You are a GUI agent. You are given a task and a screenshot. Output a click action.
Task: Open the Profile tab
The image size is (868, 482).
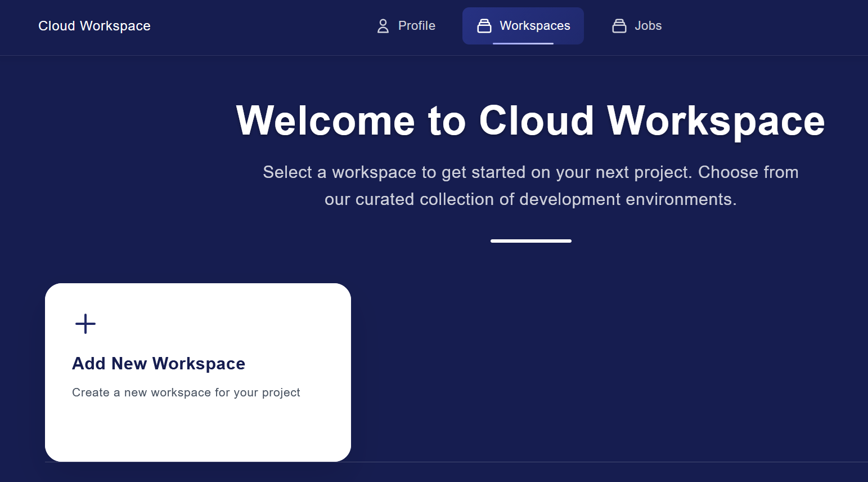click(x=406, y=26)
